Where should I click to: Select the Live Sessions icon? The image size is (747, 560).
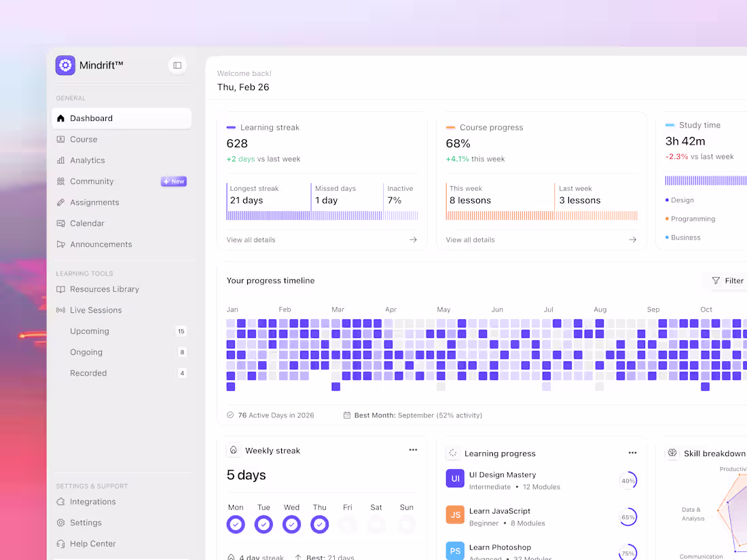pos(62,310)
